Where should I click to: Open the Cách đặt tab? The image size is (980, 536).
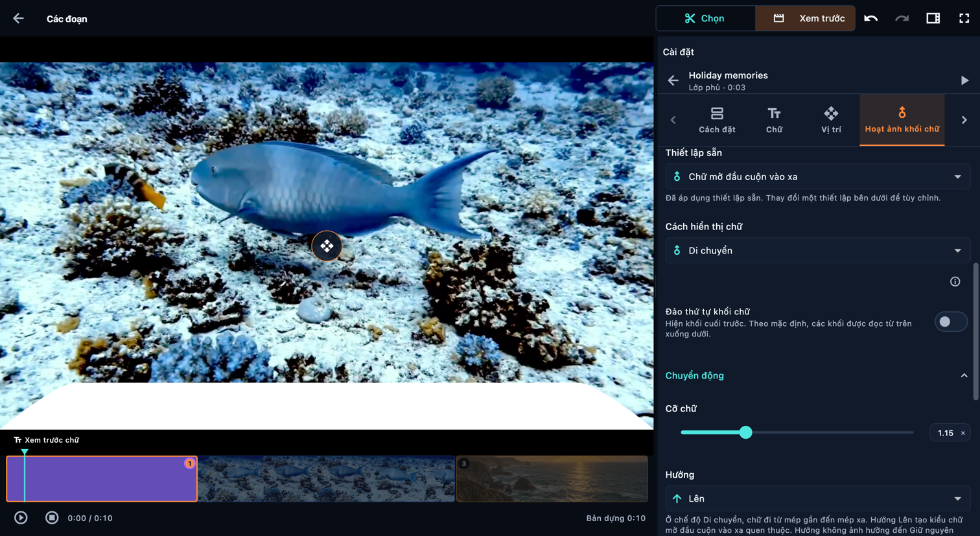tap(717, 120)
